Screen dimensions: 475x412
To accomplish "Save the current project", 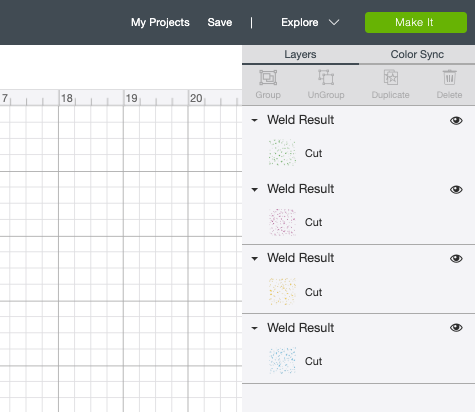I will click(220, 22).
